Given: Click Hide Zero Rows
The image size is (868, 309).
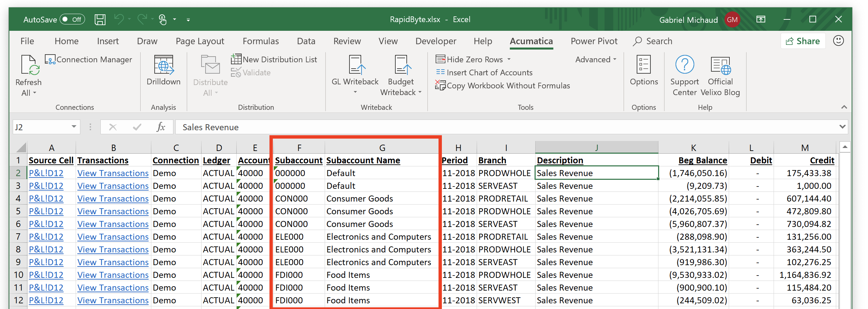Looking at the screenshot, I should point(469,59).
